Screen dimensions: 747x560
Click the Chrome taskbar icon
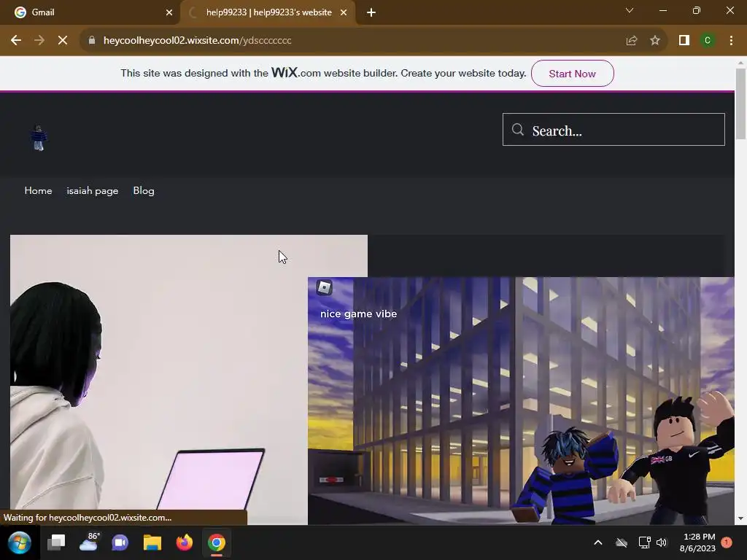coord(216,542)
